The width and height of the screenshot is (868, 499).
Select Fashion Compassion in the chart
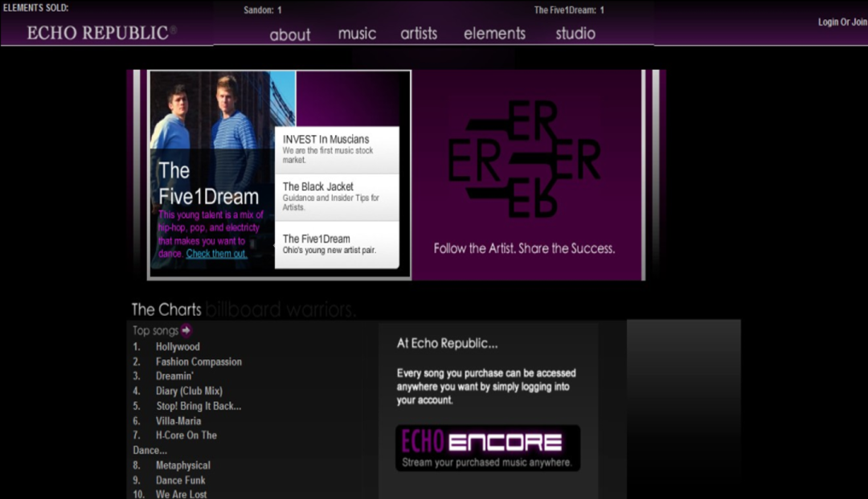click(199, 362)
